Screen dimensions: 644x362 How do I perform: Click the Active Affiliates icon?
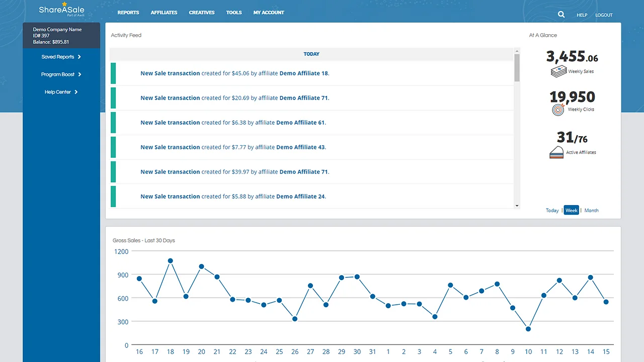[x=556, y=152]
